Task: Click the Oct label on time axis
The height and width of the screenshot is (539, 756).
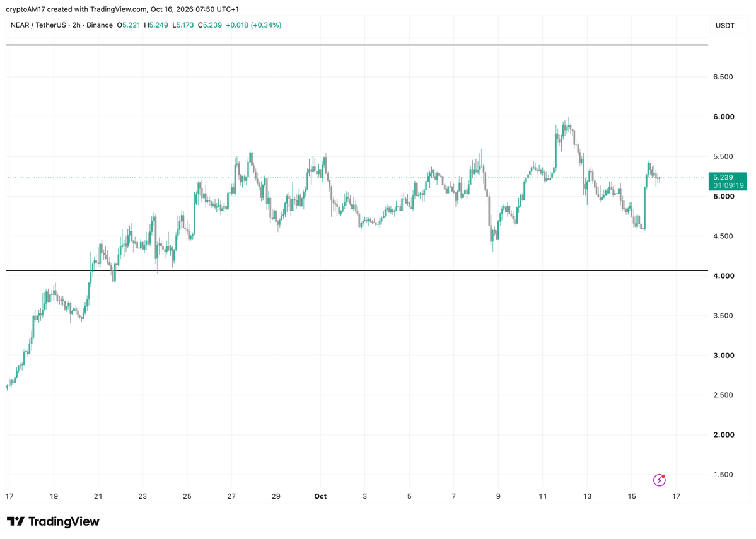Action: click(320, 496)
